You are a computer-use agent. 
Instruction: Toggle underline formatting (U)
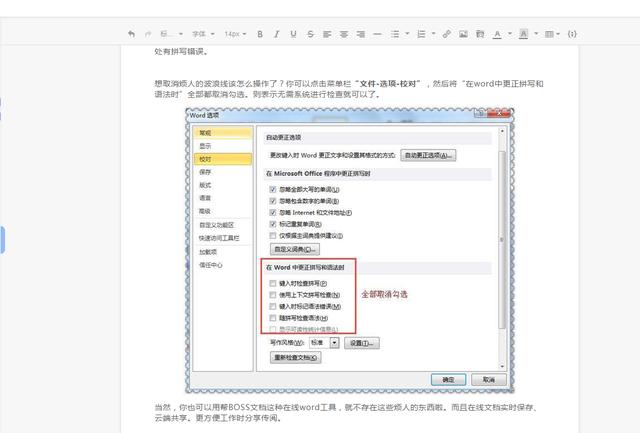click(293, 34)
